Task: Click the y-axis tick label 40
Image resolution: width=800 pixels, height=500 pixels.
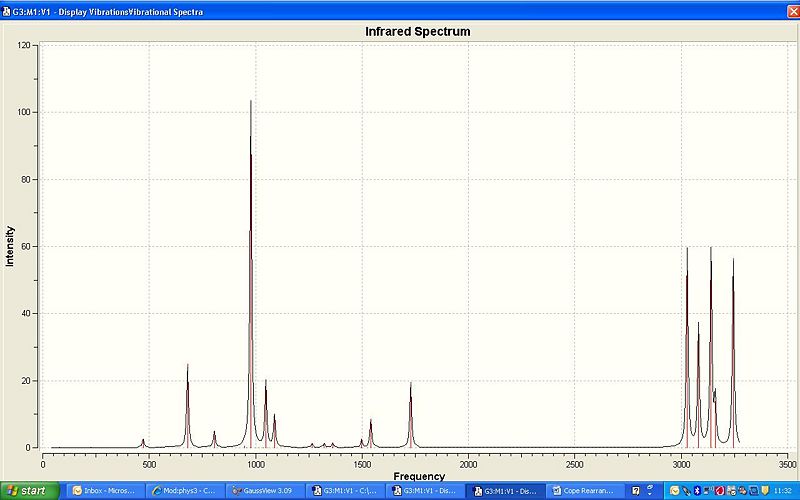Action: [26, 314]
